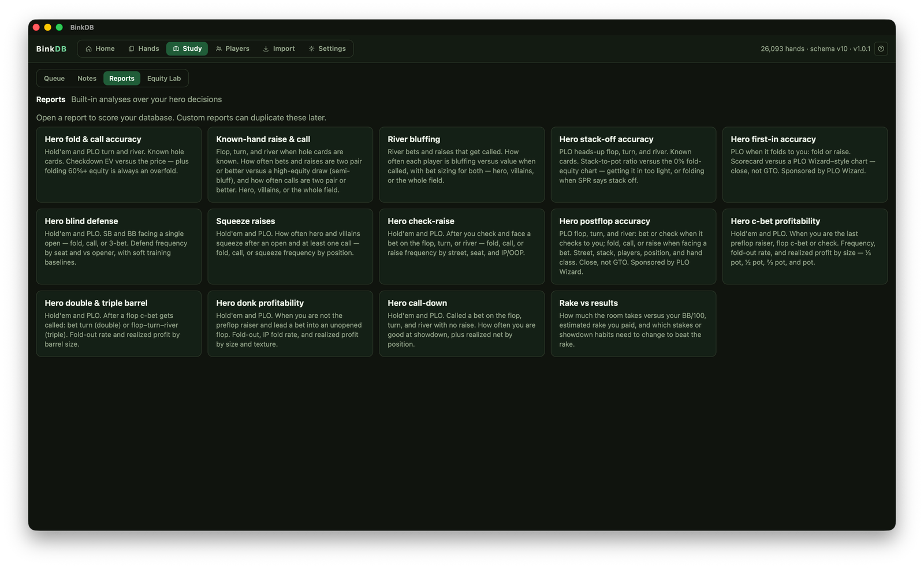Open Hero blind defense report

[x=119, y=247]
